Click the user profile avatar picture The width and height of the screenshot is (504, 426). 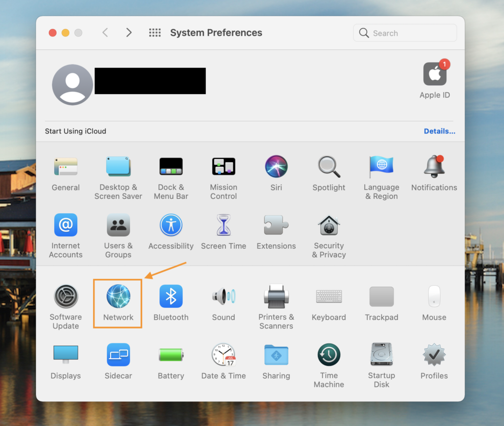pos(72,84)
